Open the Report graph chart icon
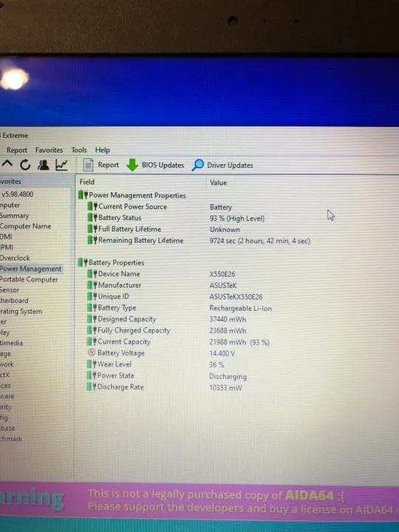Viewport: 399px width, 532px height. pos(61,165)
